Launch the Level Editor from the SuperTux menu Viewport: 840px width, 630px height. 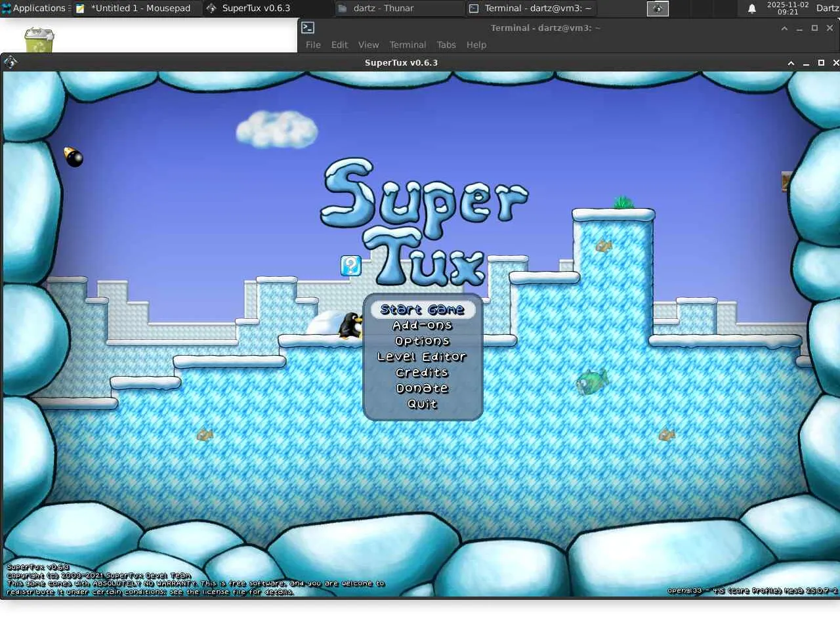coord(422,356)
